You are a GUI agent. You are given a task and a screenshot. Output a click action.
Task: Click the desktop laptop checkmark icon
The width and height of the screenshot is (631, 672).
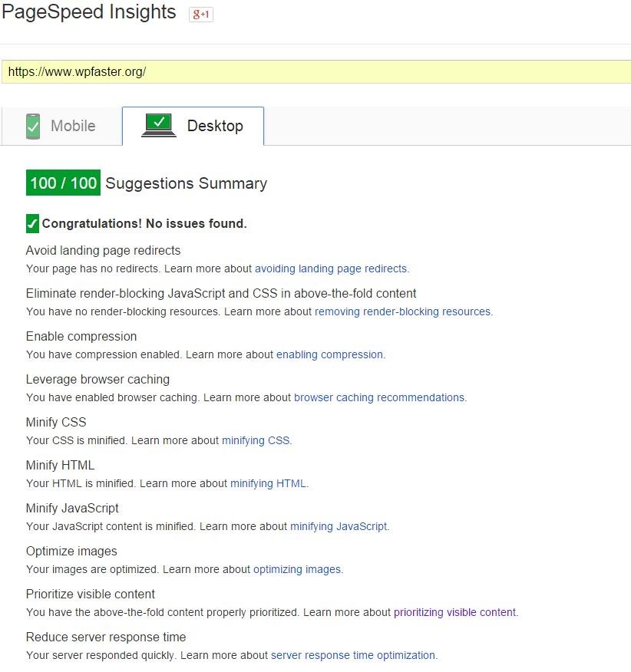[x=159, y=125]
